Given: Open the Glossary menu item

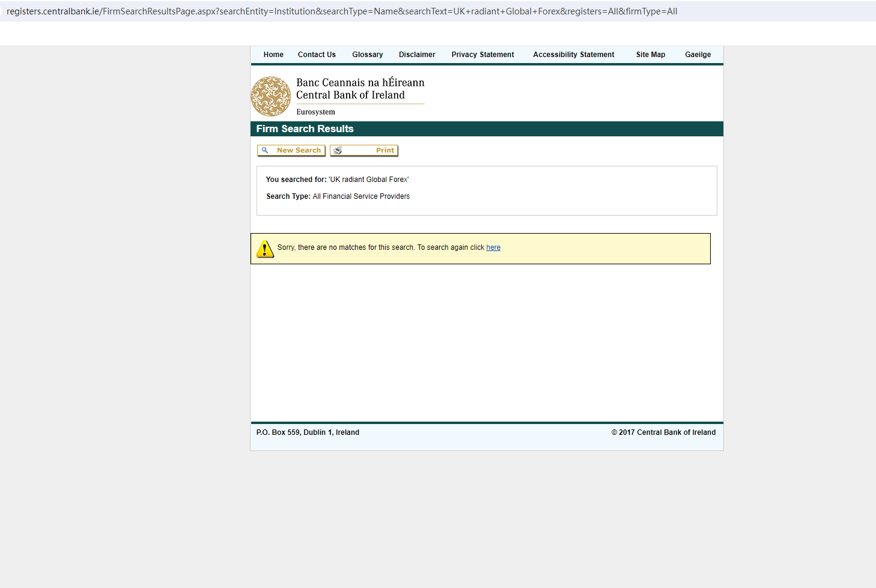Looking at the screenshot, I should pos(368,55).
